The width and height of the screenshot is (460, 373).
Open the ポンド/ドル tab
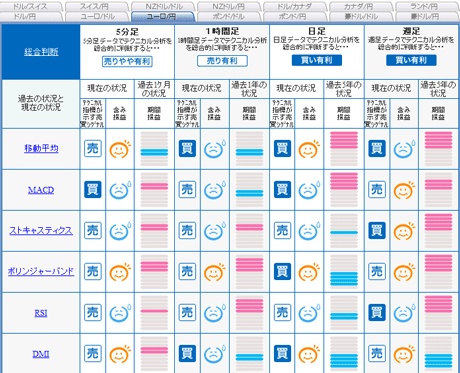click(229, 17)
